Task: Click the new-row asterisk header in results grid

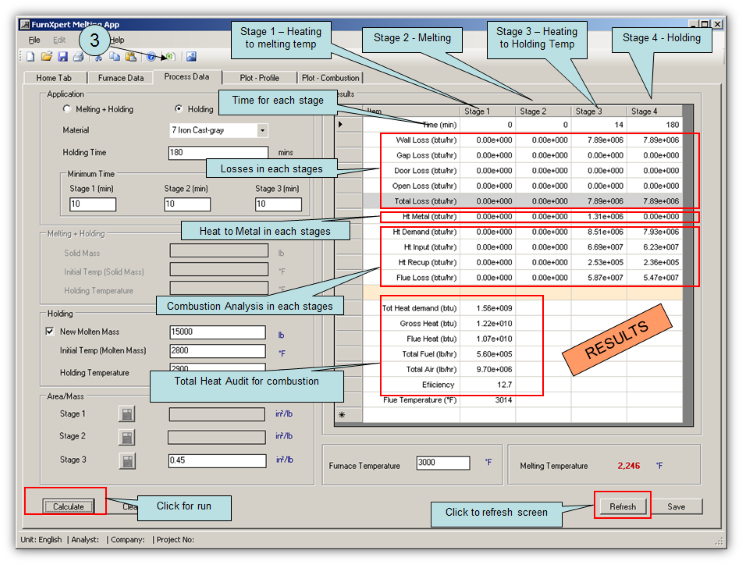Action: point(349,415)
